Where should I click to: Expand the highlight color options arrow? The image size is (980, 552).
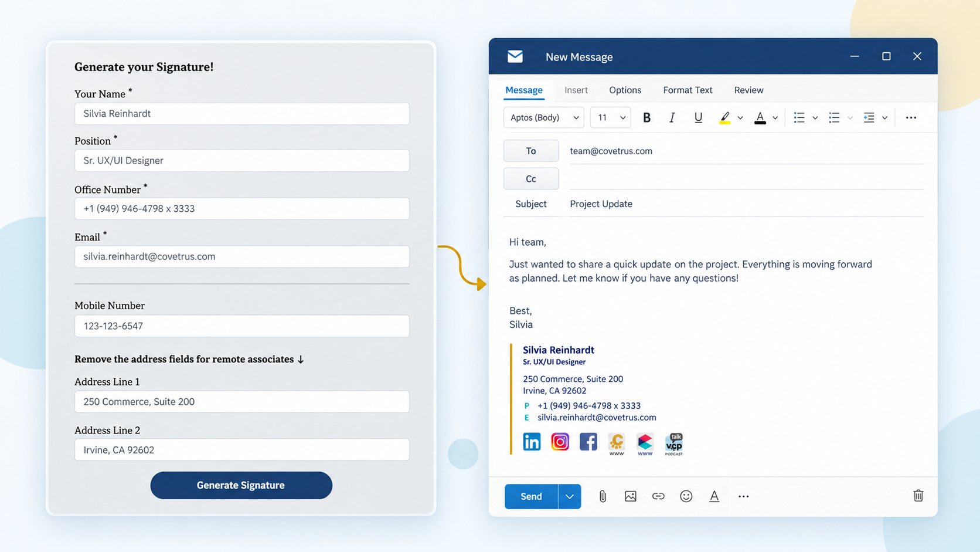coord(740,118)
